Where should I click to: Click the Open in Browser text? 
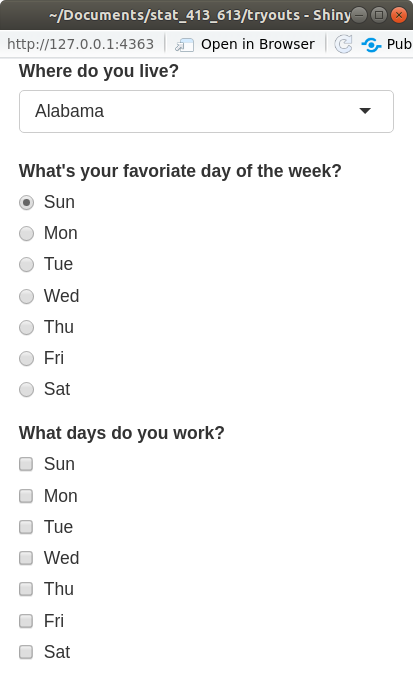click(x=258, y=44)
